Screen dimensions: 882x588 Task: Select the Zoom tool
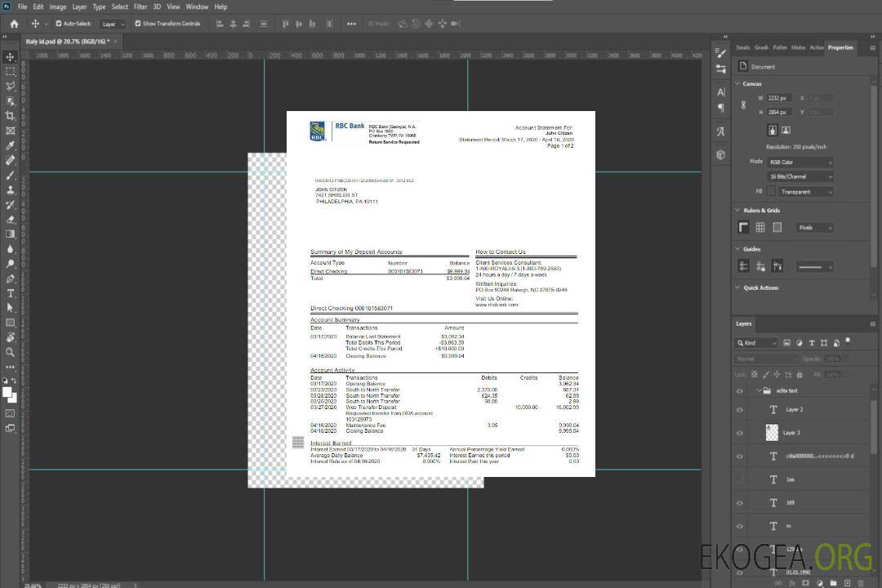tap(10, 352)
